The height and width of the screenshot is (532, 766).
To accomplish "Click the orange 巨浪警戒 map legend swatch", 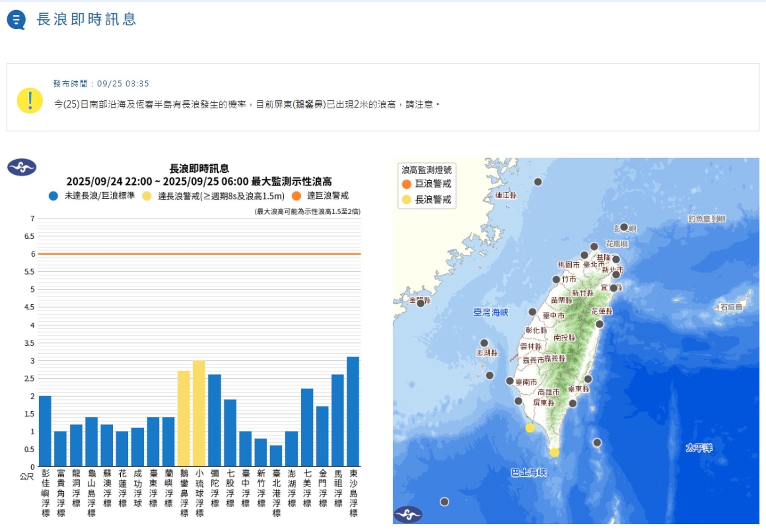I will pos(407,184).
